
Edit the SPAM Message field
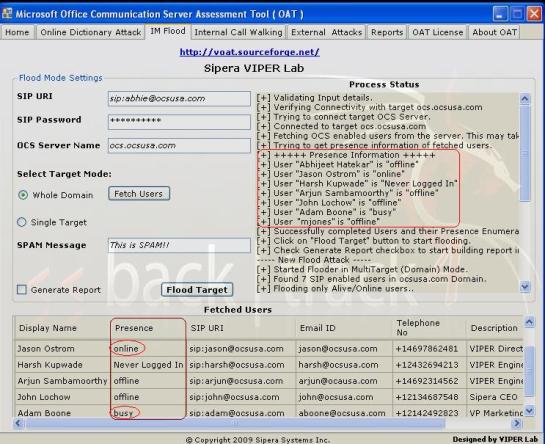(x=179, y=245)
